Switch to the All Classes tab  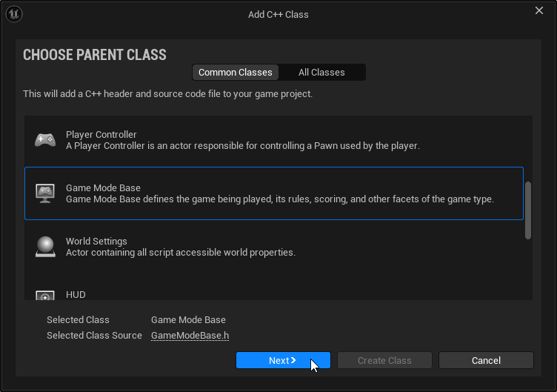[x=321, y=72]
